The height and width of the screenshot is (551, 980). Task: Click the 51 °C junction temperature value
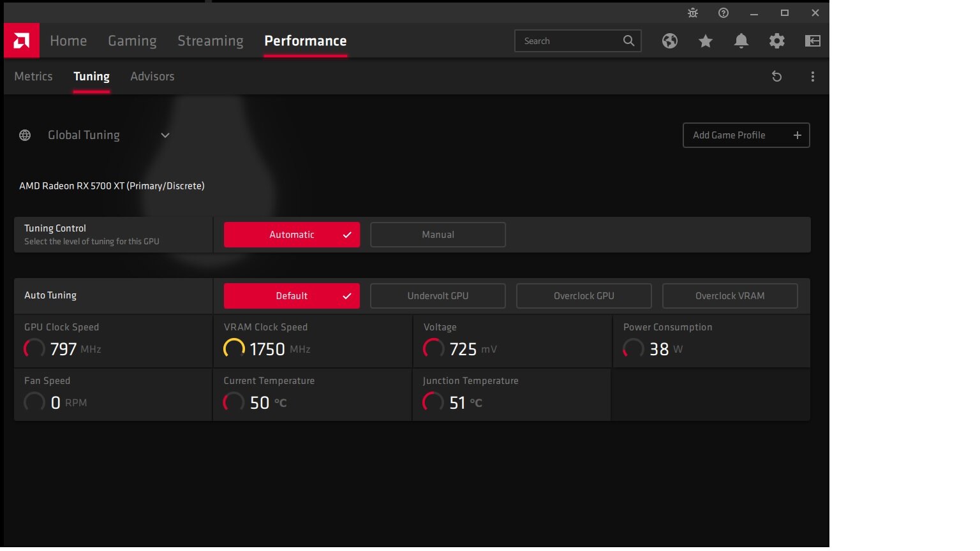pyautogui.click(x=466, y=403)
